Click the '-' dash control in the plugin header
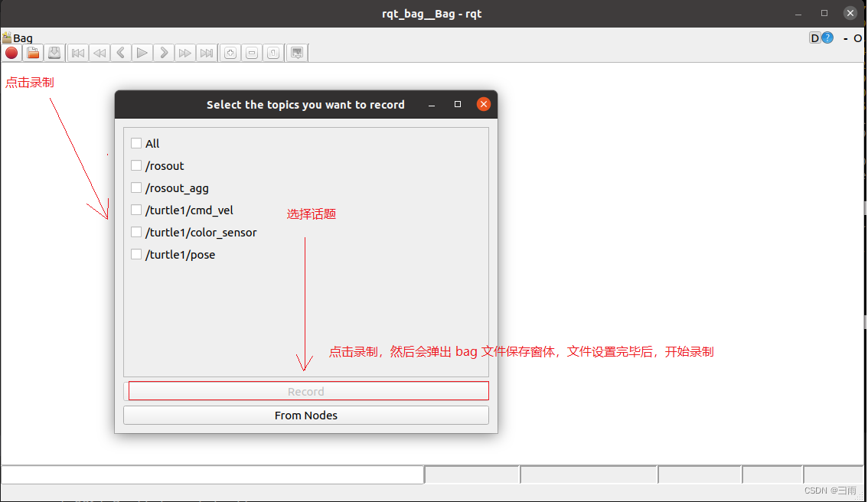 (845, 38)
